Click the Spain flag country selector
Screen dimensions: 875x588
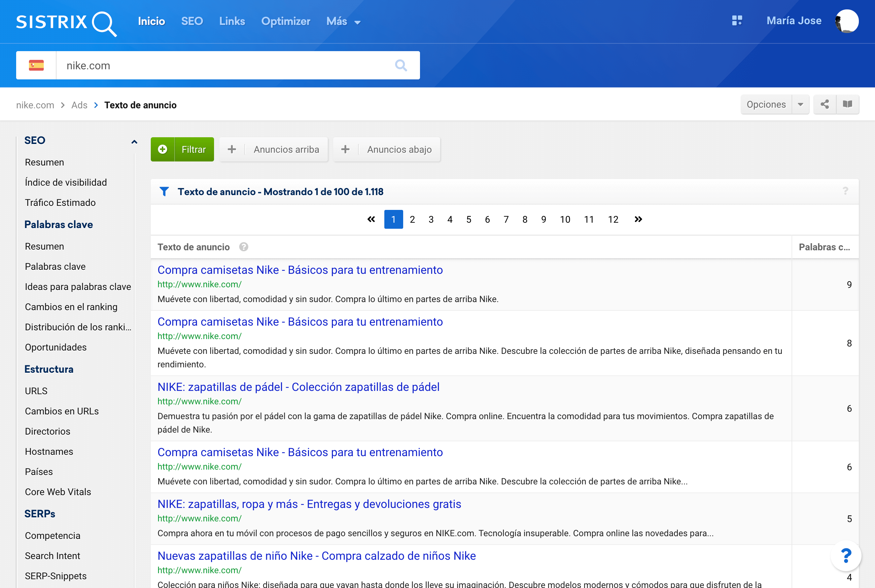tap(36, 65)
